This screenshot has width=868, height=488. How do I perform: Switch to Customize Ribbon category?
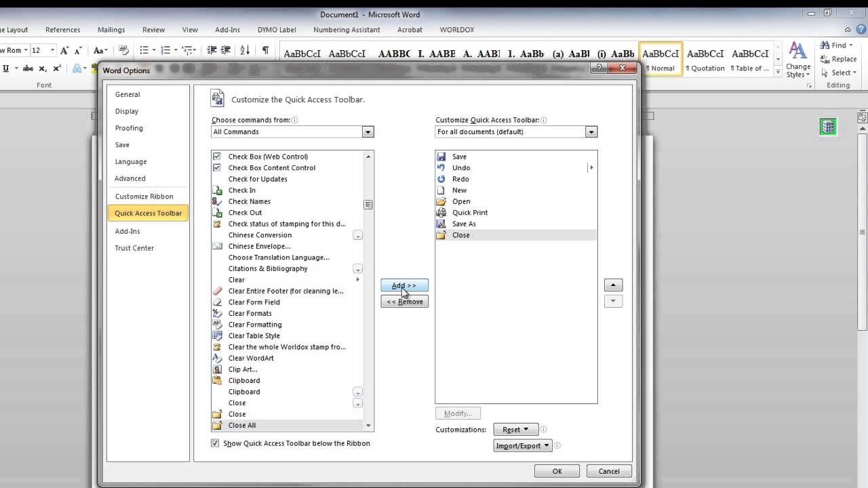pos(144,197)
